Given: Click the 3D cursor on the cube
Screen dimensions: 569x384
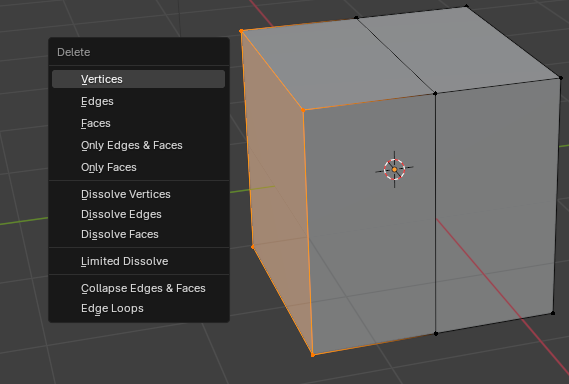Looking at the screenshot, I should pos(394,169).
